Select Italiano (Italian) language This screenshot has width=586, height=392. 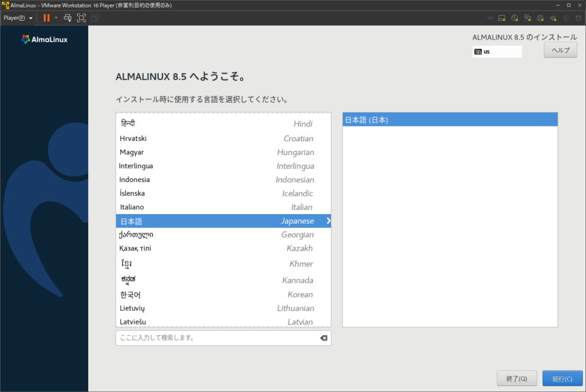224,207
